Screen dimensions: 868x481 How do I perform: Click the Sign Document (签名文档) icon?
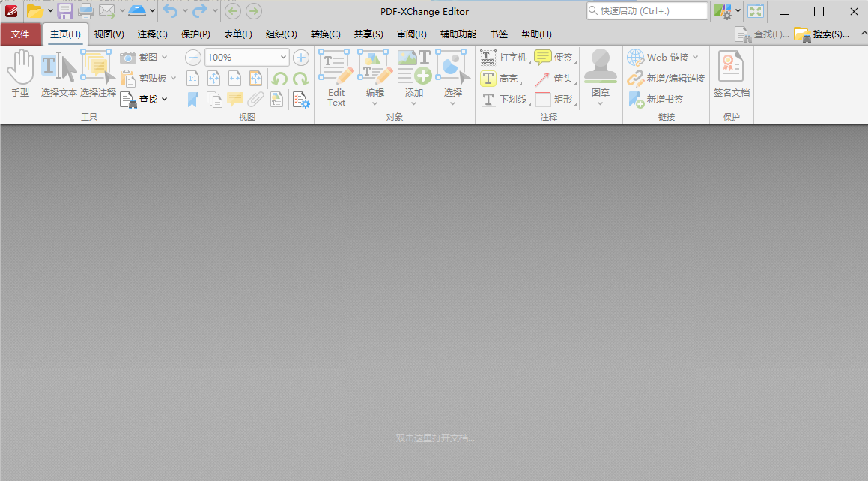click(x=731, y=75)
